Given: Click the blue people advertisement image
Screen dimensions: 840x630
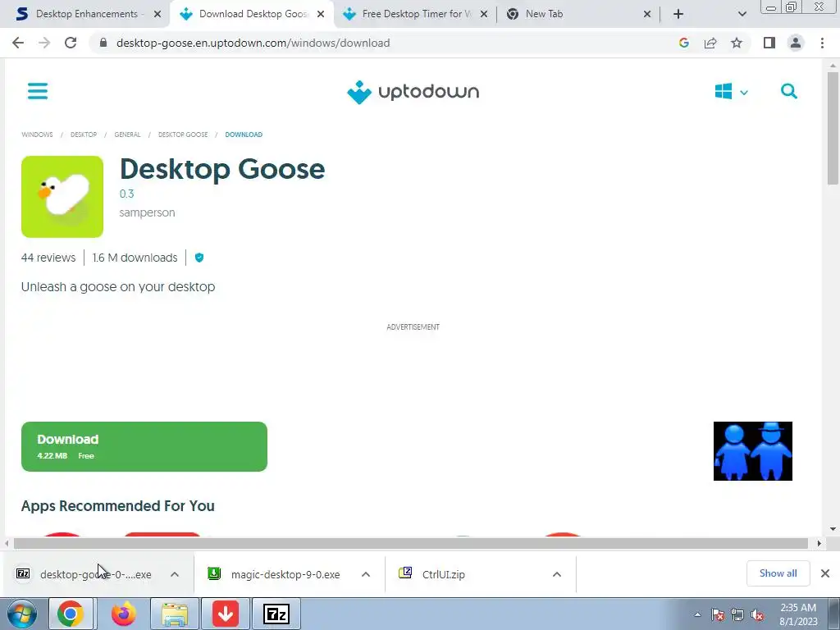Looking at the screenshot, I should [753, 451].
